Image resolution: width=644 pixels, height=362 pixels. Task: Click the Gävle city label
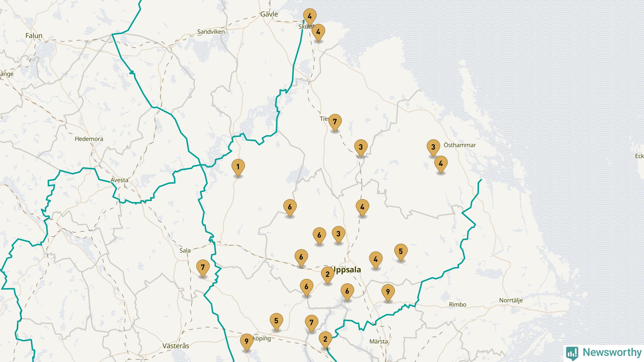(x=269, y=14)
